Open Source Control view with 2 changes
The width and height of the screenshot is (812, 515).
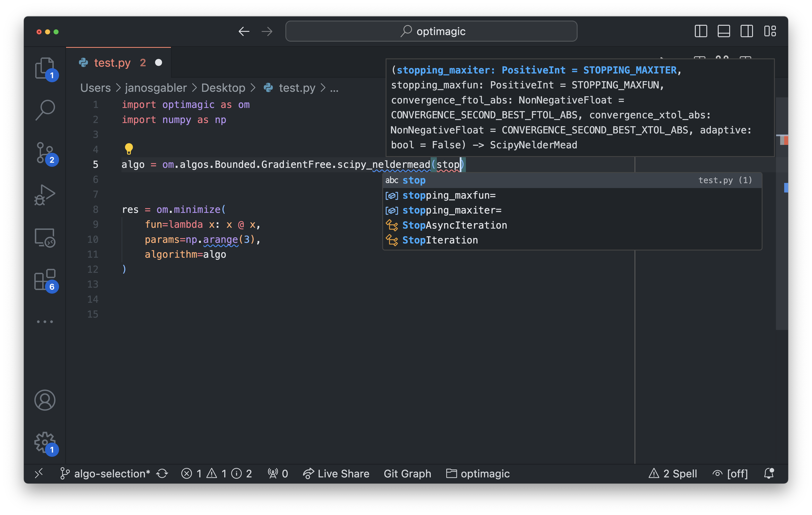point(45,153)
